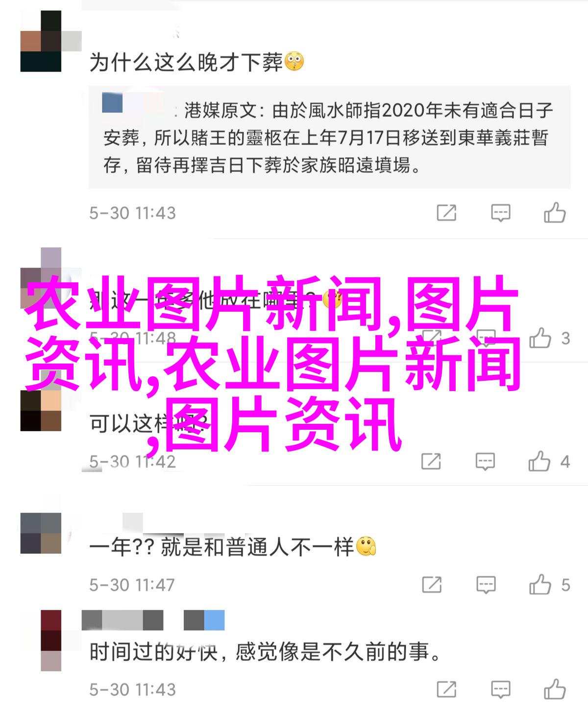
Task: Like the comment 为什么这么晚才下葬
Action: tap(555, 213)
